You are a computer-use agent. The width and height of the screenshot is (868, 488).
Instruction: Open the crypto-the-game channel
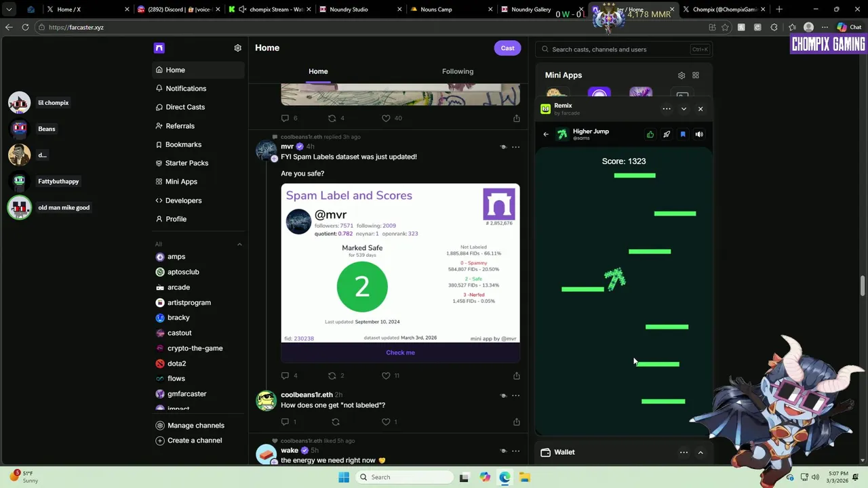[195, 348]
